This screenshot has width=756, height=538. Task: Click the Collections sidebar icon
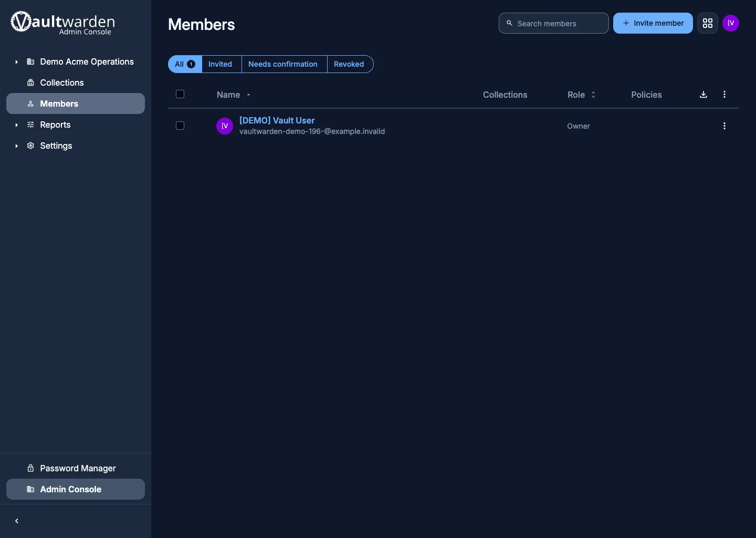30,83
